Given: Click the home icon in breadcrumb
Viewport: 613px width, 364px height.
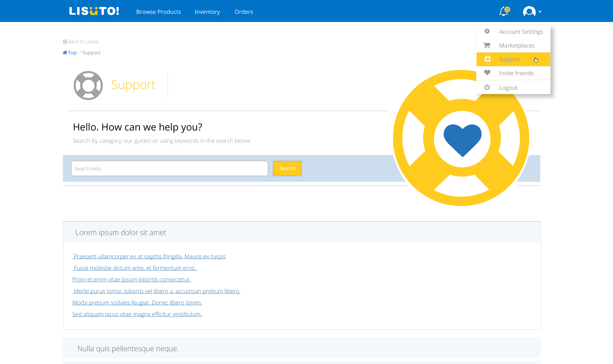Looking at the screenshot, I should (x=65, y=52).
